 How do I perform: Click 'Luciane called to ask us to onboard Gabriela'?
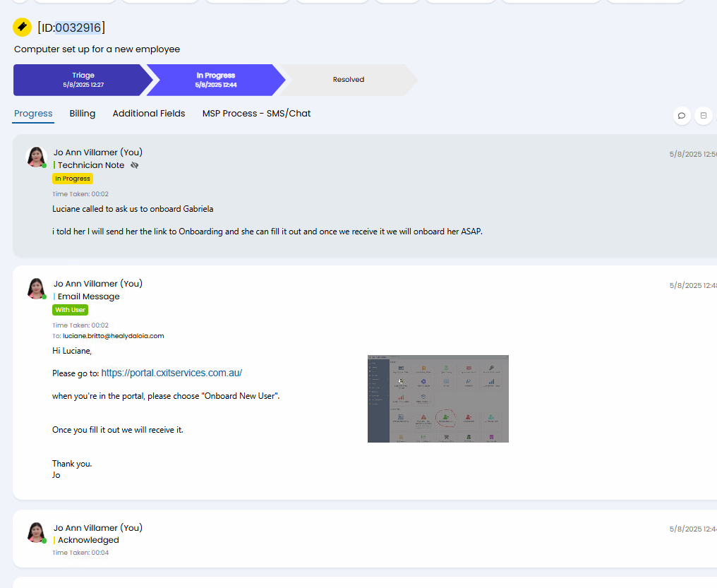(x=133, y=209)
